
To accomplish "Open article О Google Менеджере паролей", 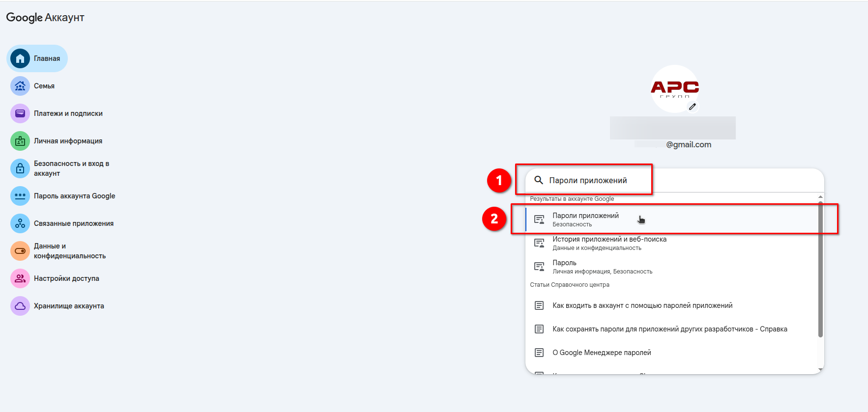I will click(x=672, y=353).
